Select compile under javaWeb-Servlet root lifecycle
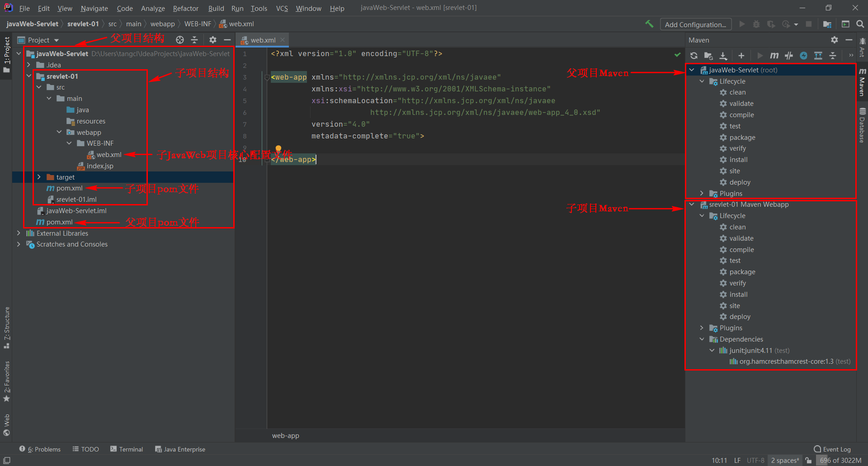868x466 pixels. [741, 115]
